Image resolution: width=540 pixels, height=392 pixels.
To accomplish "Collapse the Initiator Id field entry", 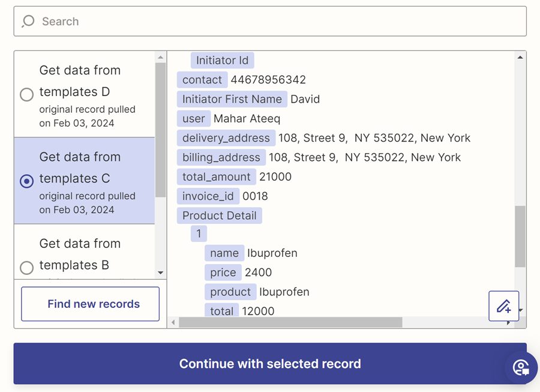I will pos(222,60).
